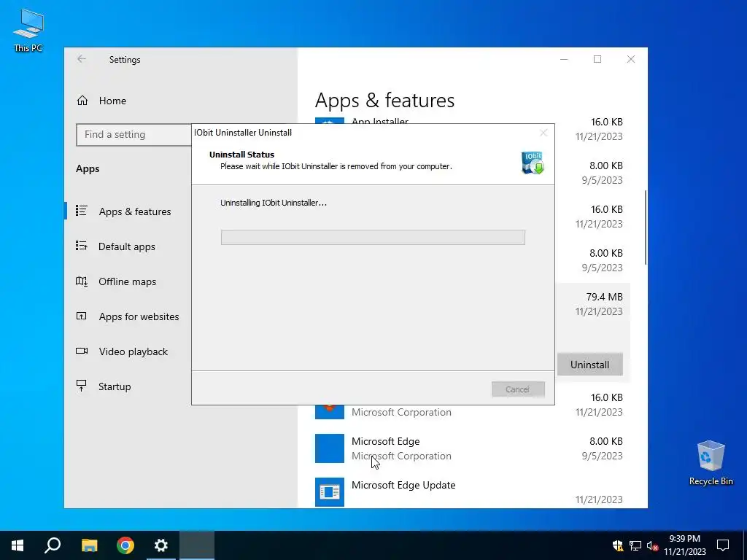Click the Offline maps sidebar icon
747x560 pixels.
82,281
